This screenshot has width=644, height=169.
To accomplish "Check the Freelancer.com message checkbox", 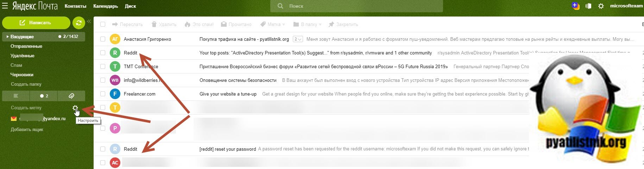I will click(x=103, y=94).
